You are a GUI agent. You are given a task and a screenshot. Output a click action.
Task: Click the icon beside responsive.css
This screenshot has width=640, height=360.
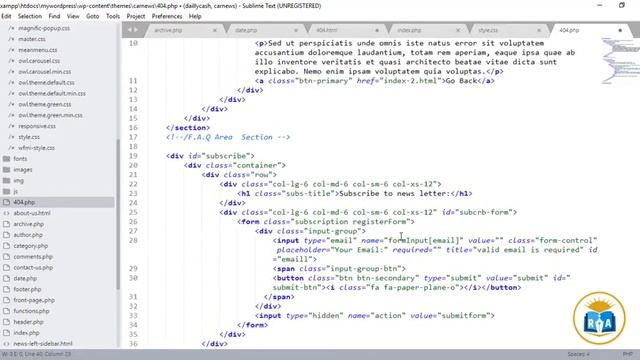[x=11, y=126]
